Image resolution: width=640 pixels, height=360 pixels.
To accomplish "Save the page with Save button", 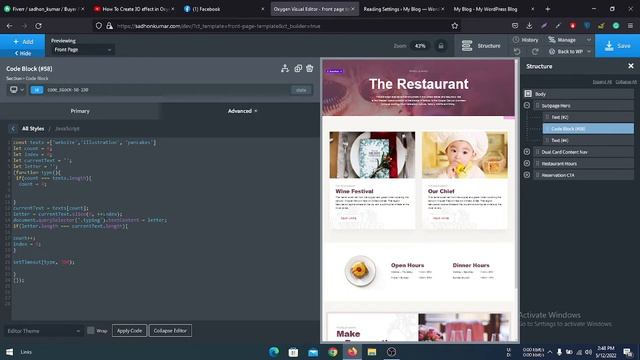I will (617, 46).
